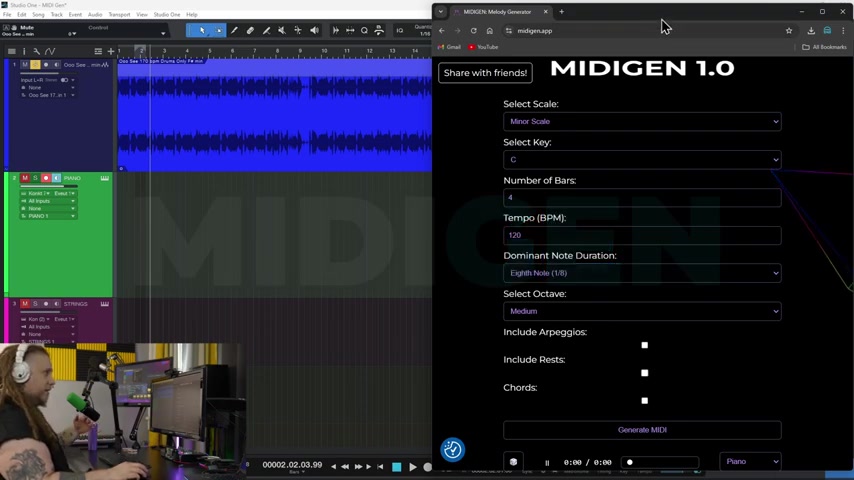Open the Audio menu
Image resolution: width=854 pixels, height=480 pixels.
click(x=95, y=15)
